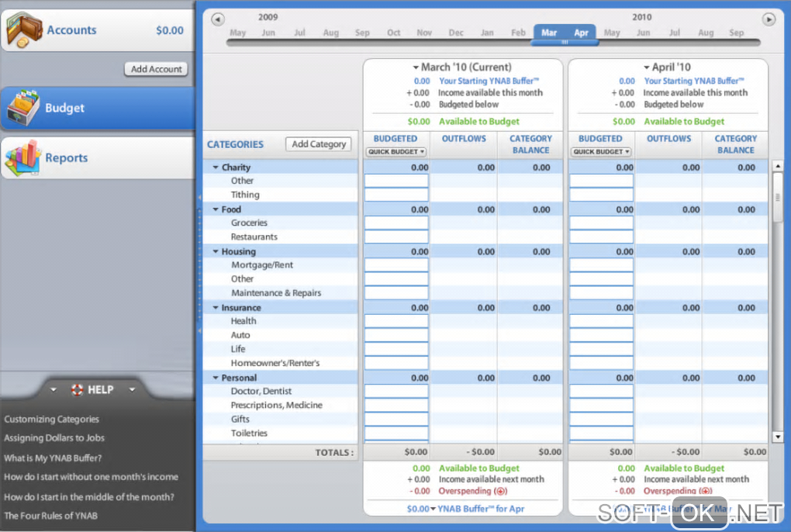Open the Reports section
This screenshot has height=532, width=791.
click(97, 158)
